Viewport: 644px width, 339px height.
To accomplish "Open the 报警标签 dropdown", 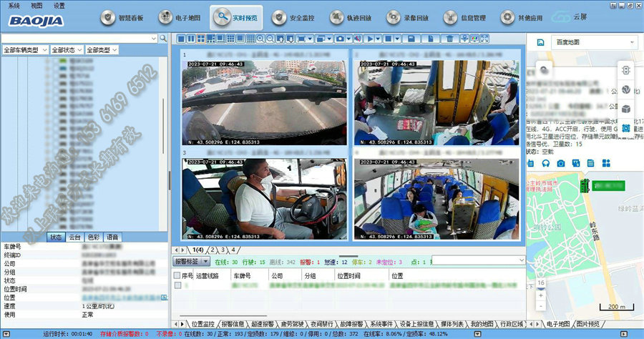I will click(x=190, y=262).
